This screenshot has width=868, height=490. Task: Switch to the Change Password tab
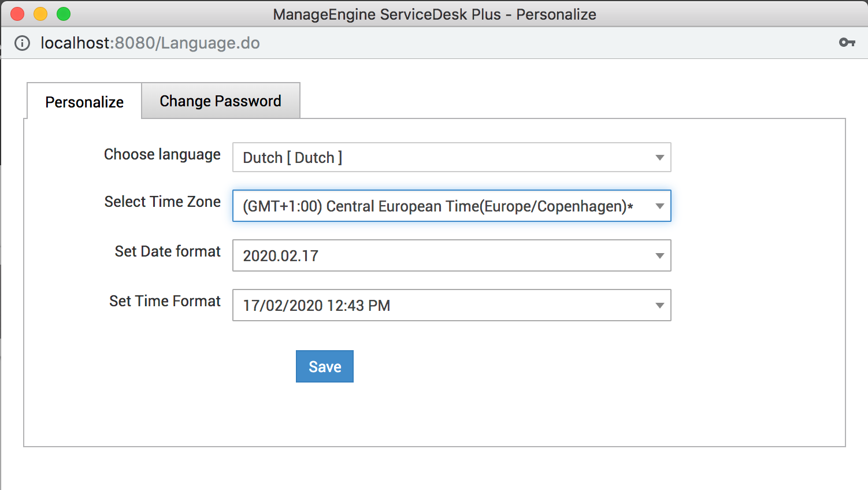(x=220, y=101)
